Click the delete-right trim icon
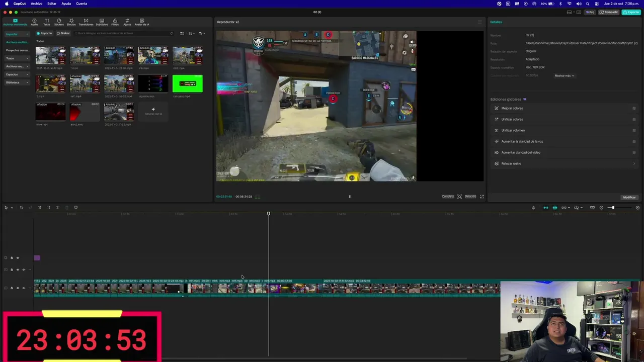The height and width of the screenshot is (362, 644). click(57, 208)
